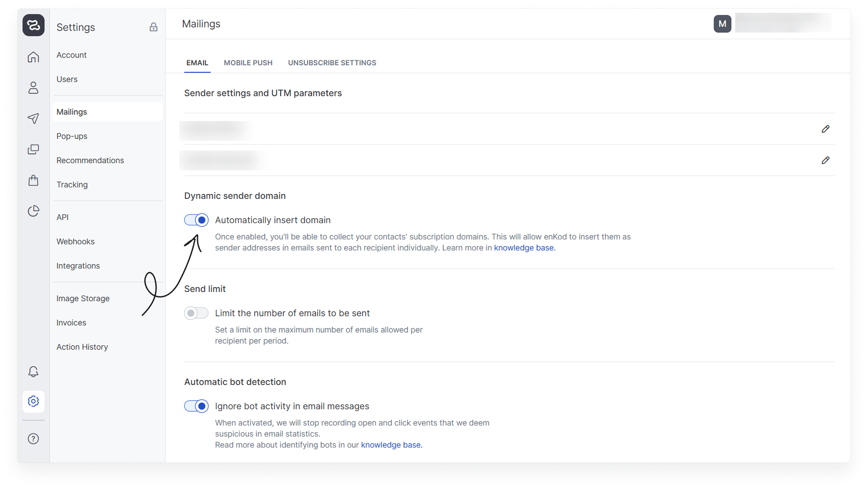The image size is (868, 489).
Task: Enable the email send limit toggle
Action: [196, 313]
